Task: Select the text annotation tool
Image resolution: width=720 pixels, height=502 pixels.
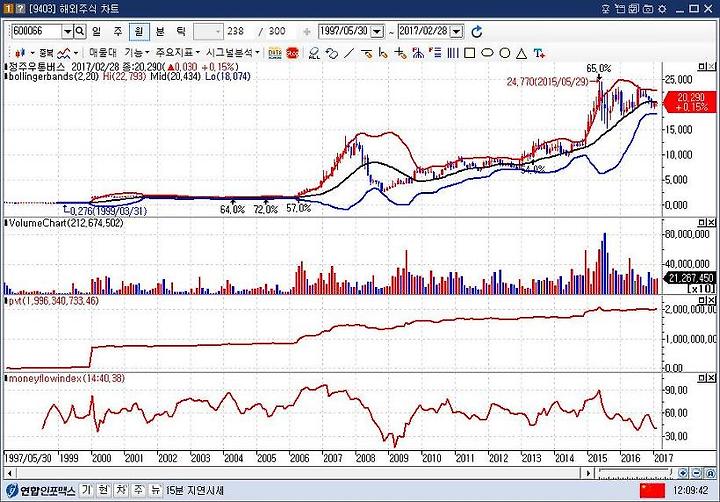Action: click(540, 53)
